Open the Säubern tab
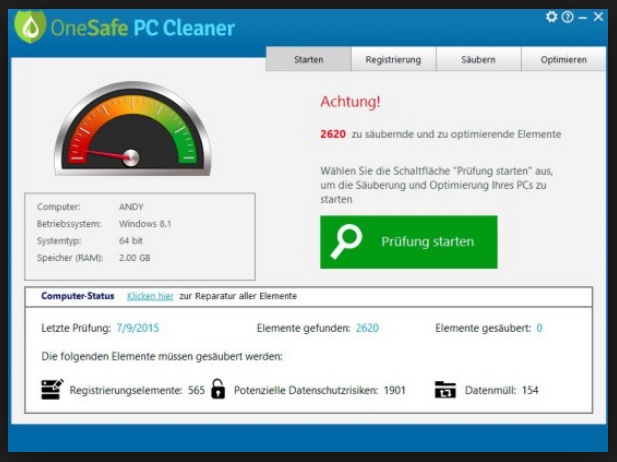This screenshot has height=462, width=617. [478, 59]
